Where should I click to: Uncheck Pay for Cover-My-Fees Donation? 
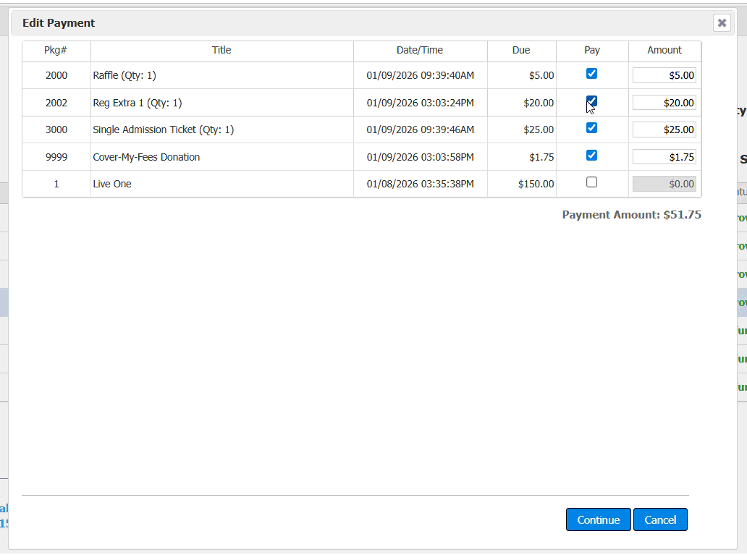pyautogui.click(x=591, y=155)
